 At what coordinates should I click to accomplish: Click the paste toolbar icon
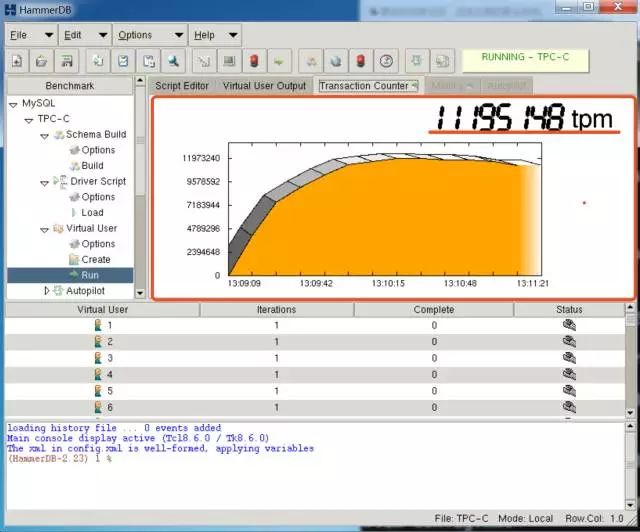coord(148,61)
